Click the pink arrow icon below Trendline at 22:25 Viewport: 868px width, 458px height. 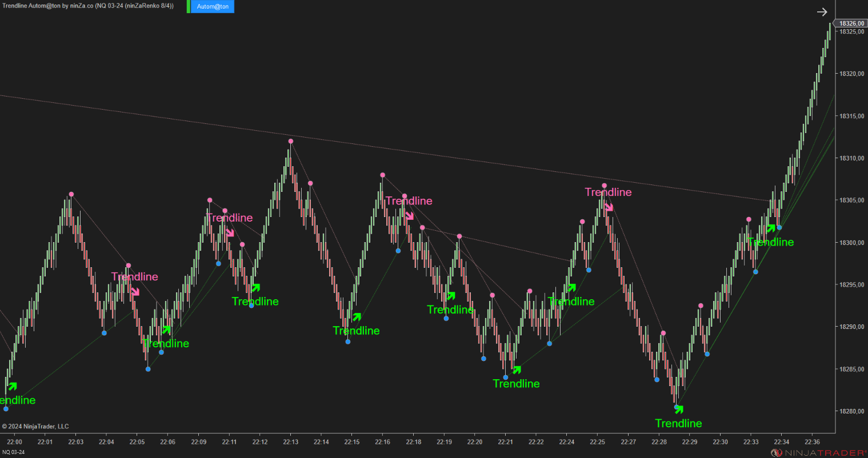coord(610,208)
